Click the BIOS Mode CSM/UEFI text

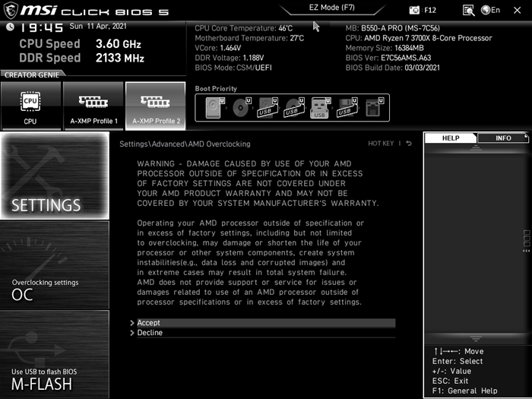233,68
